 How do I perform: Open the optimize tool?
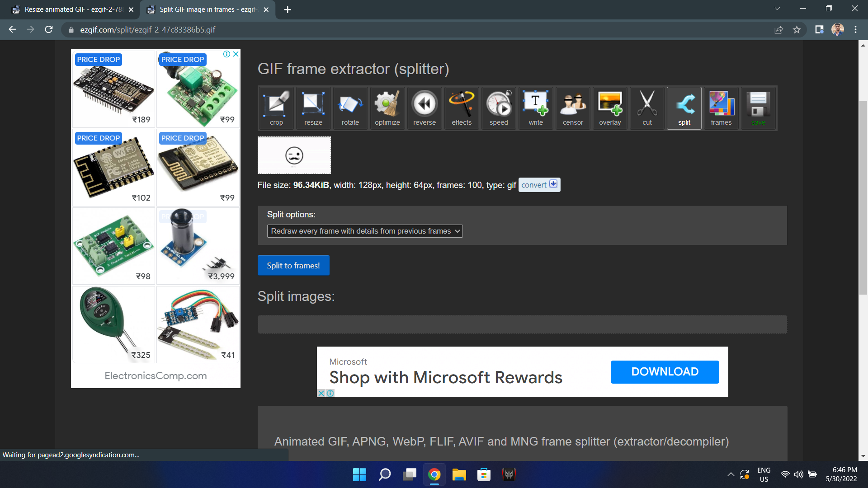click(387, 108)
